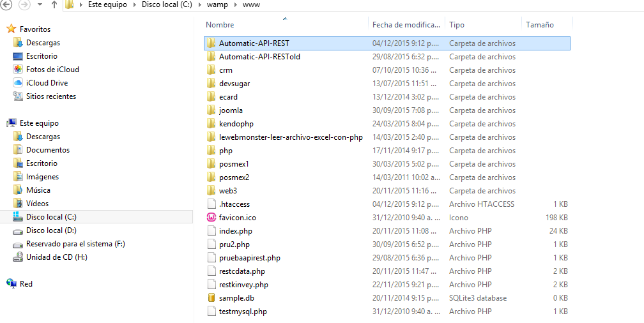Select the posmex2 folder
The image size is (644, 323).
[234, 177]
